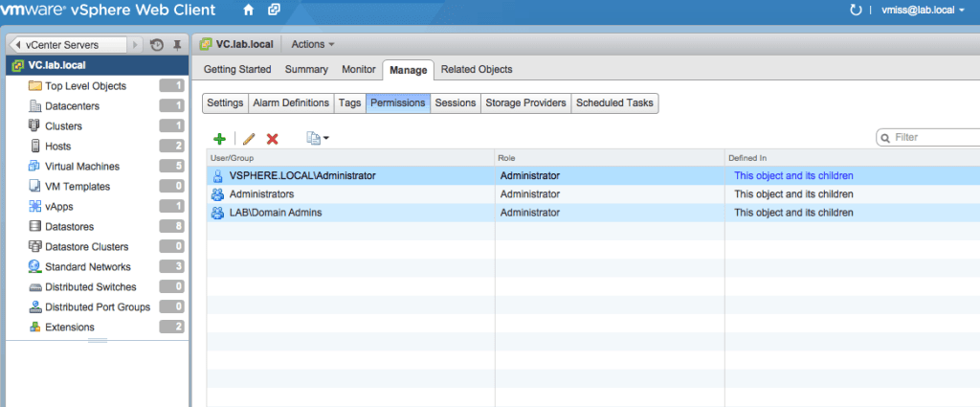Switch to Summary tab
The width and height of the screenshot is (980, 407).
[306, 69]
